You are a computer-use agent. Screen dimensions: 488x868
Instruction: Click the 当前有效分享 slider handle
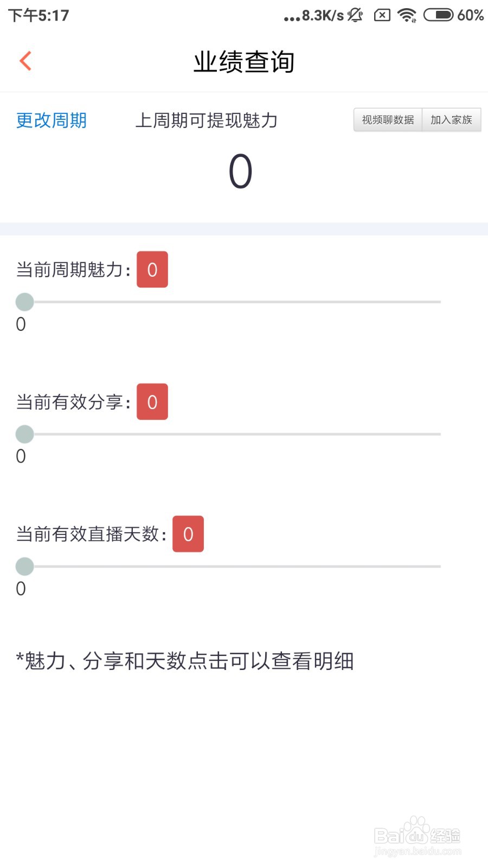[25, 434]
